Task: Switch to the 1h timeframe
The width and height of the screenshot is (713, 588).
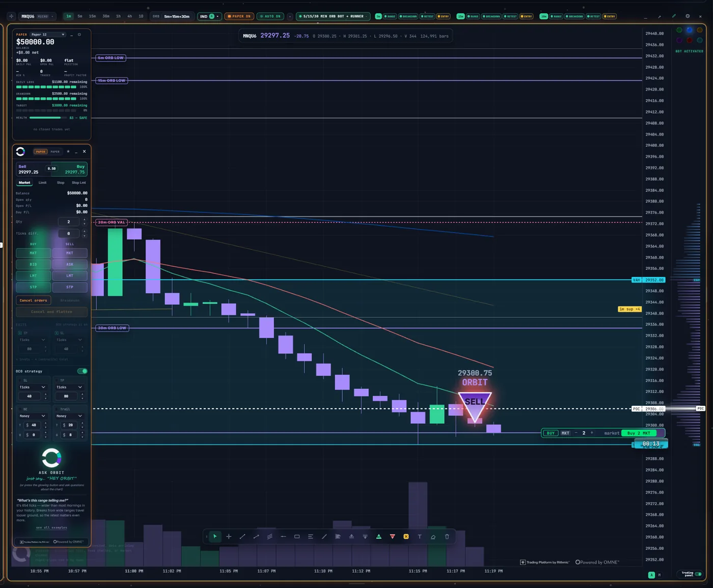Action: 118,16
